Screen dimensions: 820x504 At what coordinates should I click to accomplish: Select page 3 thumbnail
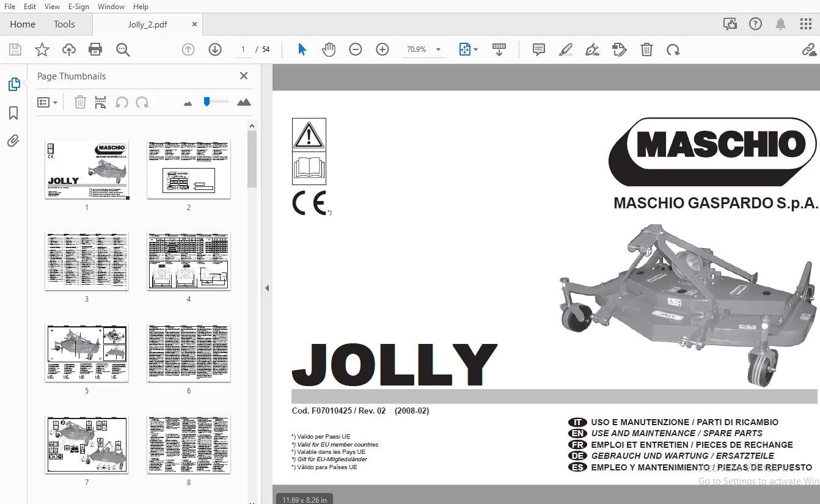point(87,261)
